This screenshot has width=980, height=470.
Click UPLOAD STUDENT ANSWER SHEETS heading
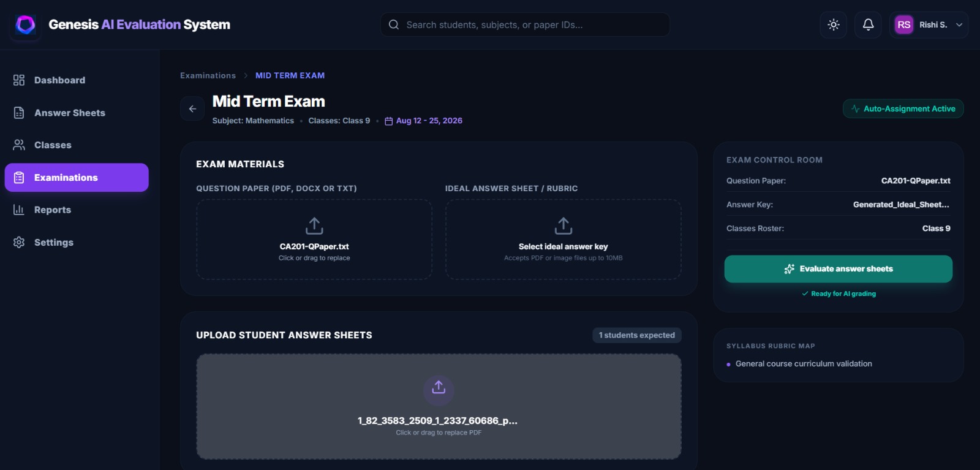[284, 335]
